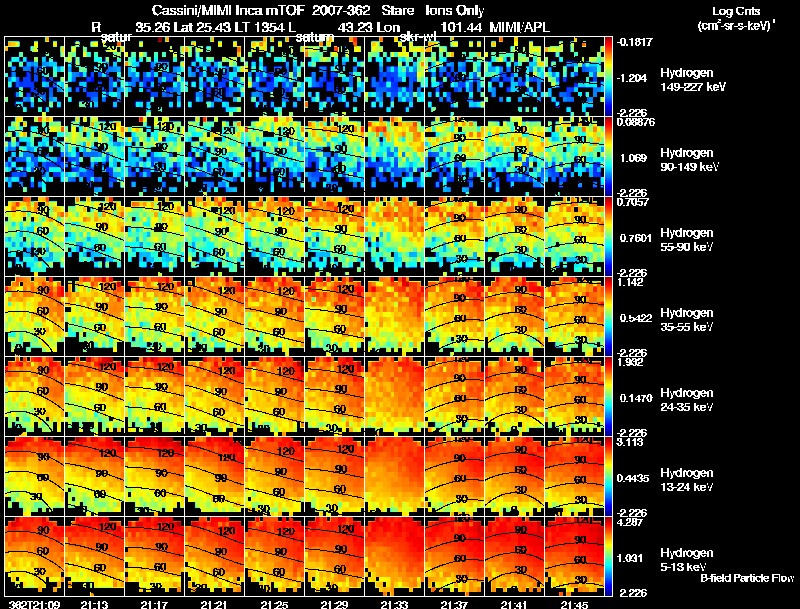Click the '0.1470' colorbar value
Screen dimensions: 800x609
(636, 398)
